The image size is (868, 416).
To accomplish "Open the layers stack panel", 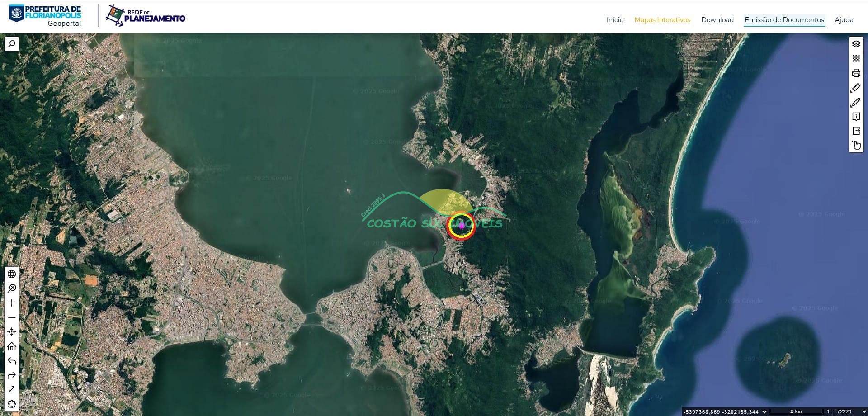I will tap(856, 44).
